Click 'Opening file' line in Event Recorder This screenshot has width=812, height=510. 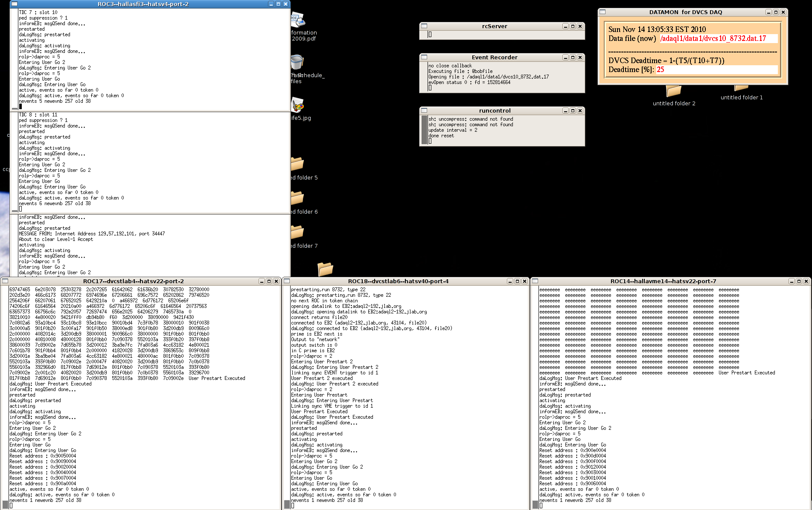point(489,77)
